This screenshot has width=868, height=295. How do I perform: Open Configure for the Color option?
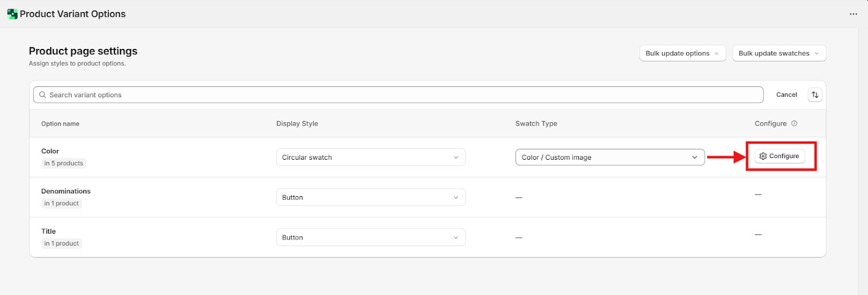coord(780,156)
